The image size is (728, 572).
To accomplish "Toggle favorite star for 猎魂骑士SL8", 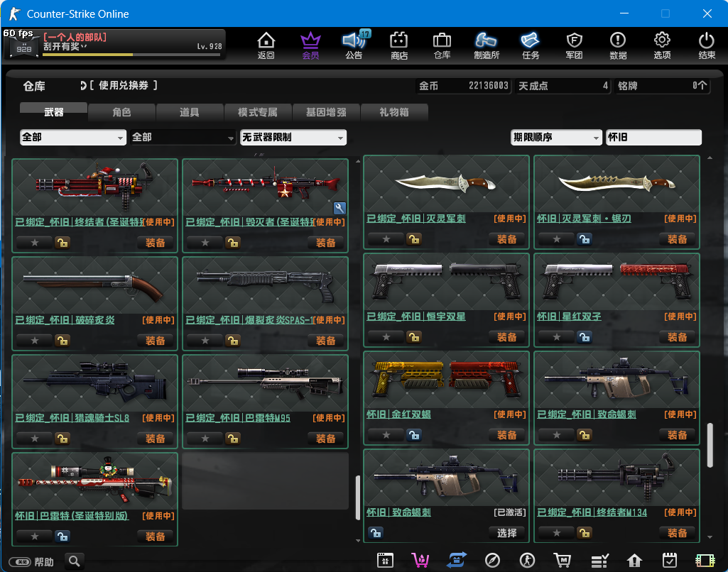I will pos(34,439).
